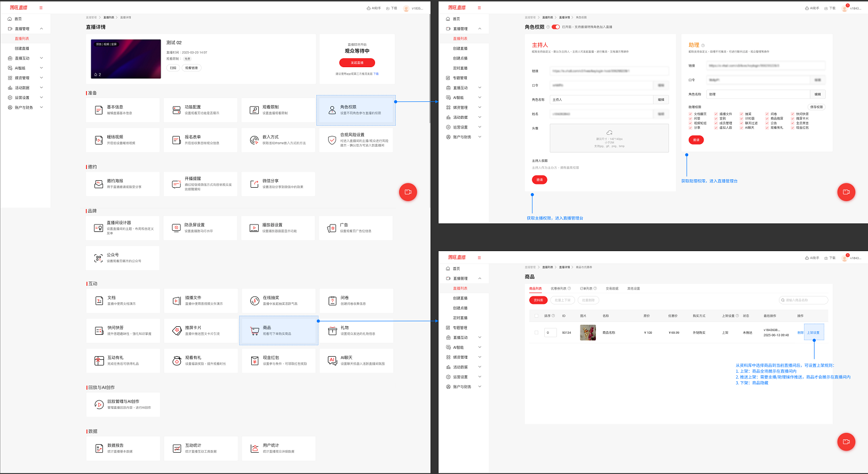The image size is (868, 474).
Task: Click the 公众号 card icon
Action: pos(99,258)
